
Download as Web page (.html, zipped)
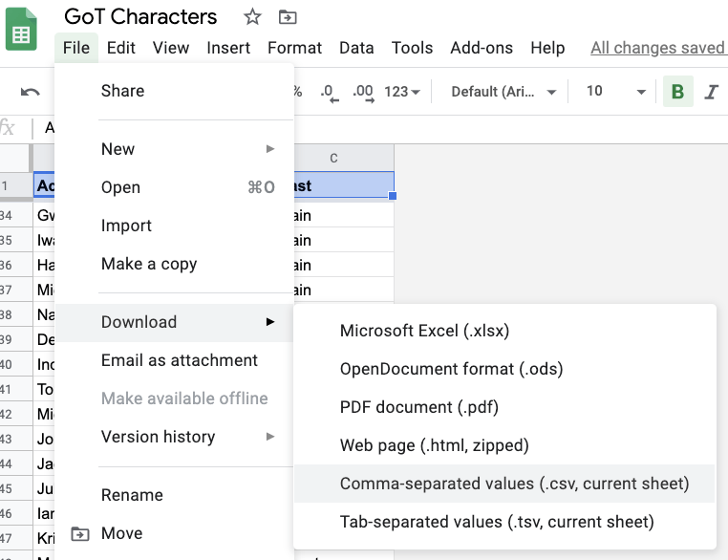(x=504, y=445)
